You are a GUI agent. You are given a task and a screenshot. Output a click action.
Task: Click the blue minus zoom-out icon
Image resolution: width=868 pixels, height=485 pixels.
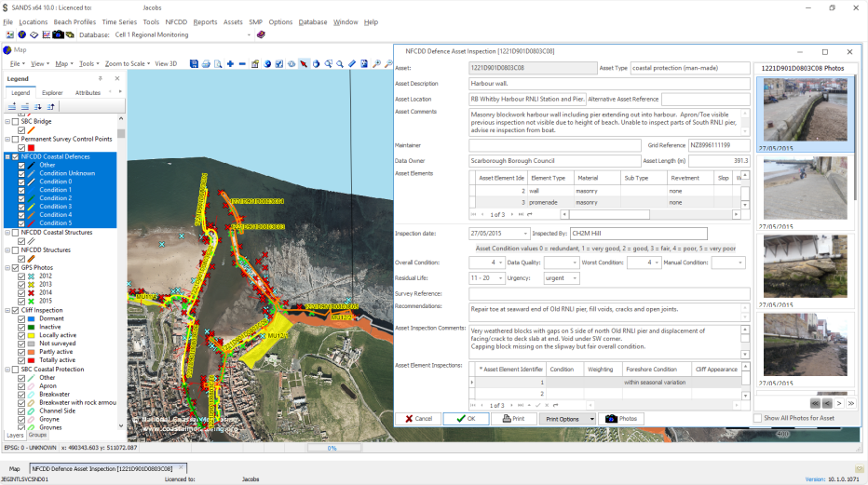[242, 64]
